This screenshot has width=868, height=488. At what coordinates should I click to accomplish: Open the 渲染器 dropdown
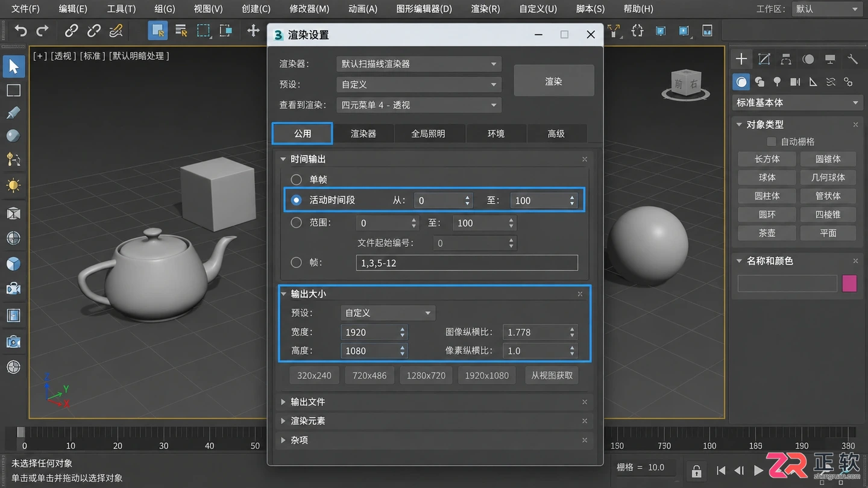(x=418, y=64)
